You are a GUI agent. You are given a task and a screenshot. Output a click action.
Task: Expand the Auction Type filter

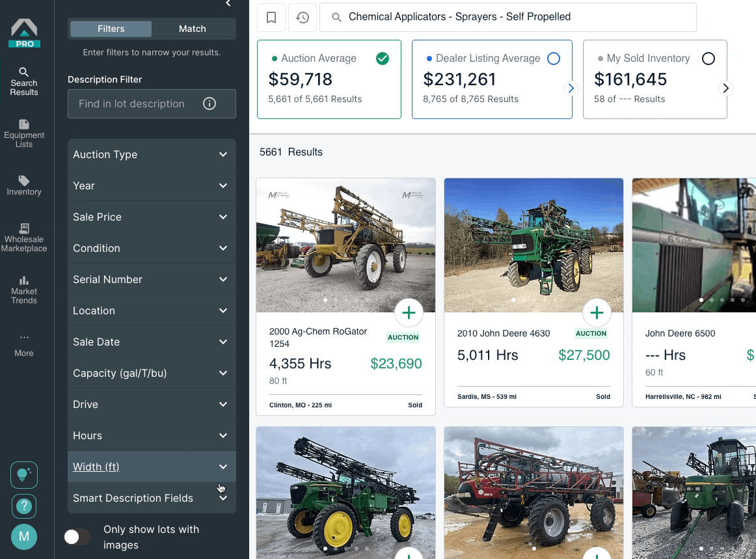coord(152,154)
